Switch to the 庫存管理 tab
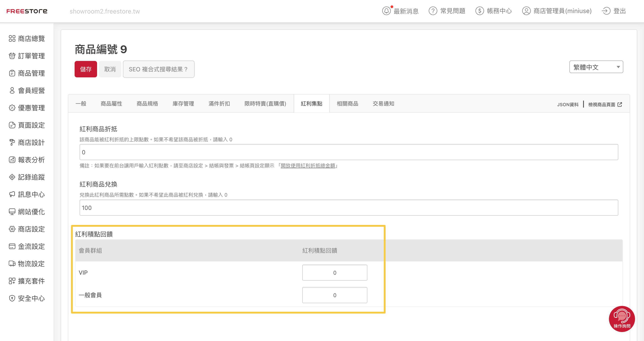 point(183,103)
